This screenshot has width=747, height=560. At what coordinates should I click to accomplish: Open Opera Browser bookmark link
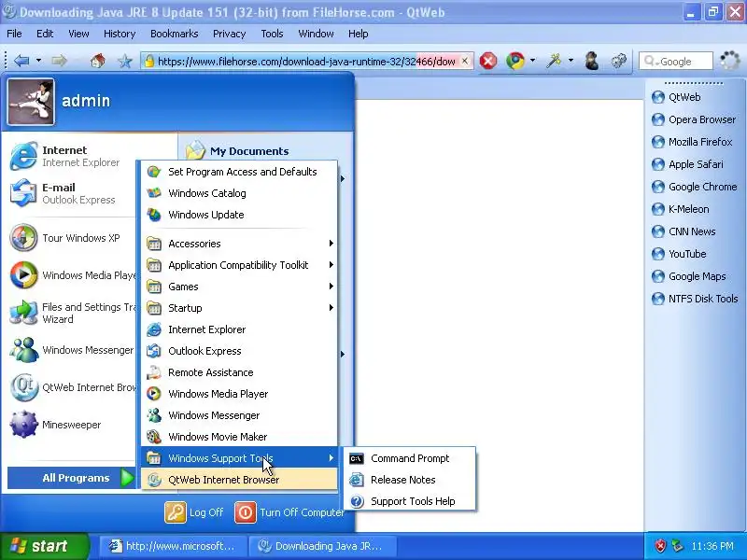tap(694, 119)
